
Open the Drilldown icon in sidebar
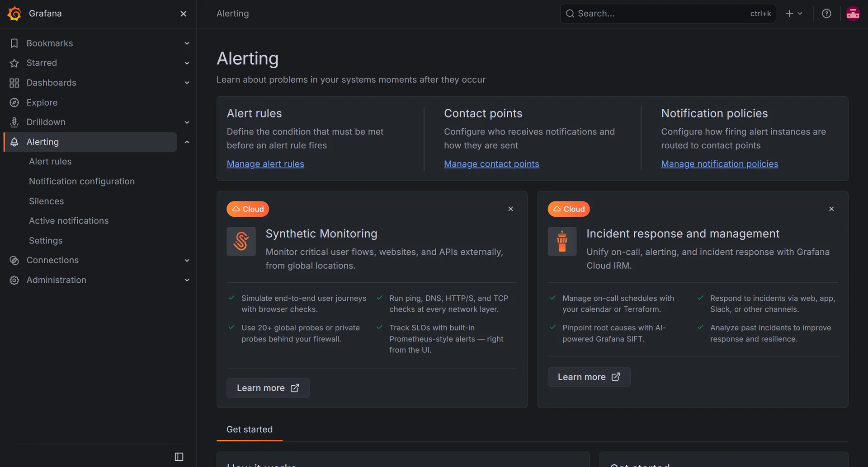[x=14, y=122]
